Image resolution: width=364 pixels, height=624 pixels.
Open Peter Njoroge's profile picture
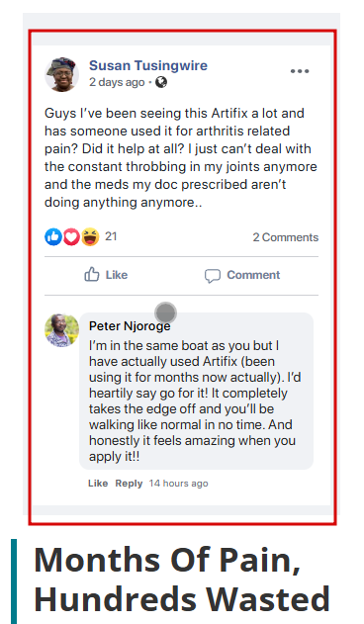tap(61, 330)
